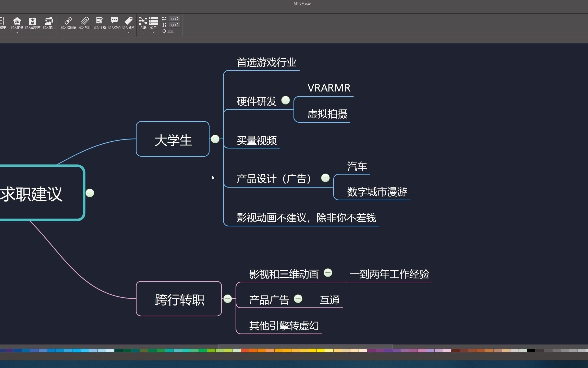Viewport: 588px width, 368px height.
Task: Open the 插入剪贴画 clipart tool
Action: tap(32, 23)
